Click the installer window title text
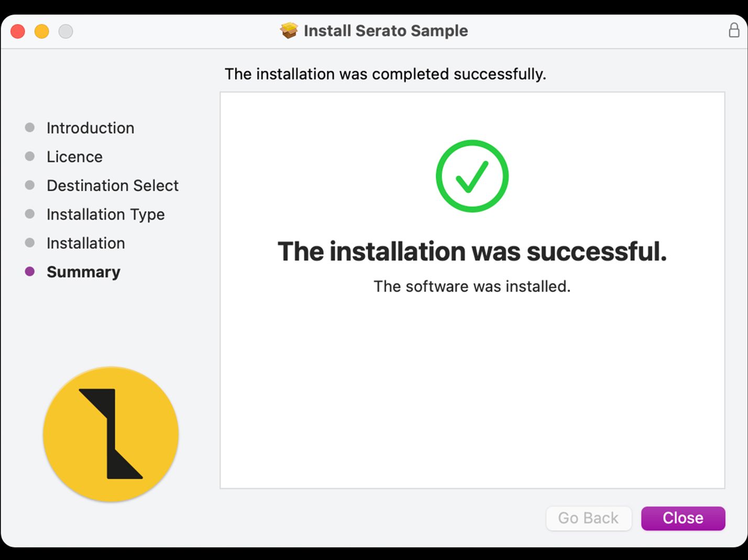The height and width of the screenshot is (560, 748). tap(386, 30)
